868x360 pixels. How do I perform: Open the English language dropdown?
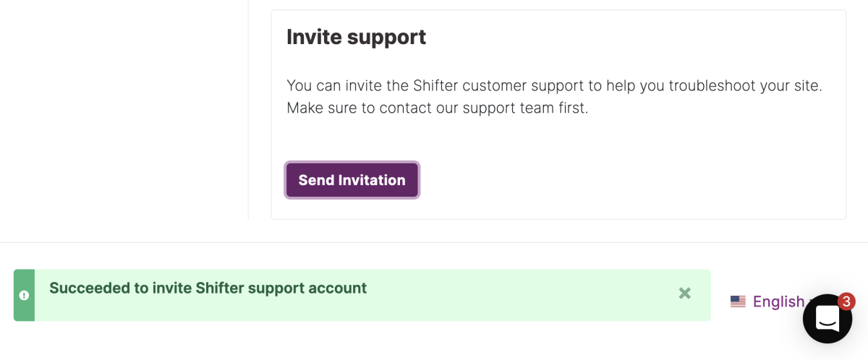pyautogui.click(x=771, y=301)
